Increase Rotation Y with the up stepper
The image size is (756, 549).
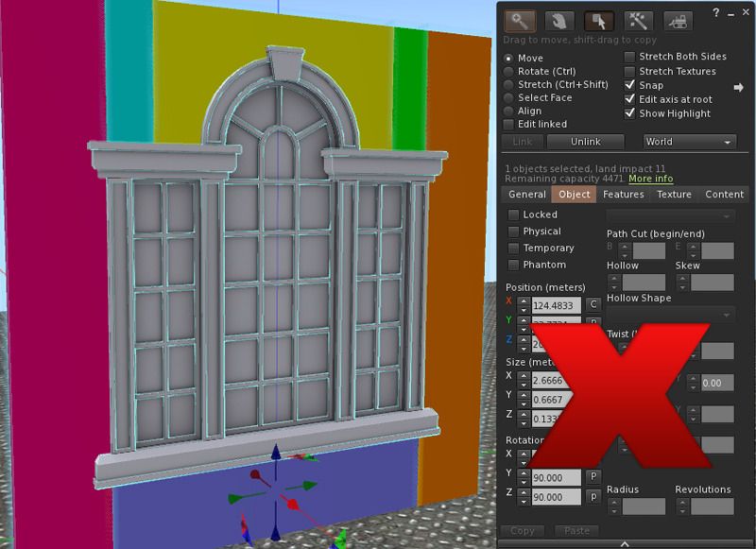pos(524,473)
